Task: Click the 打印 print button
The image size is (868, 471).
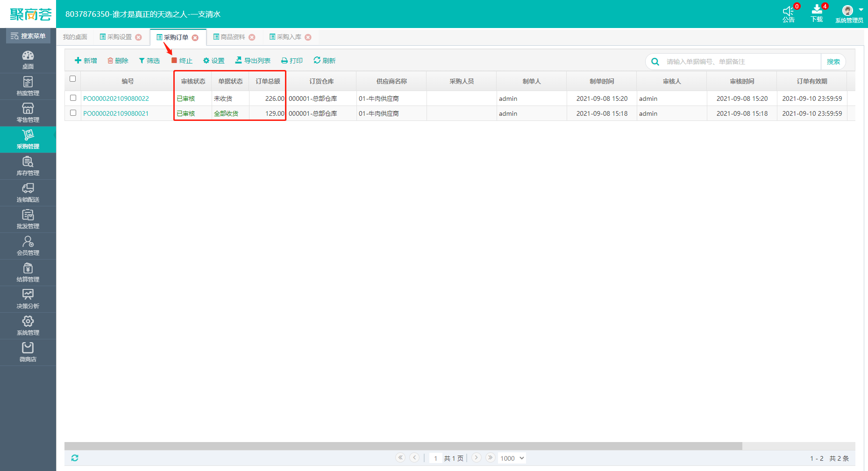Action: 292,61
